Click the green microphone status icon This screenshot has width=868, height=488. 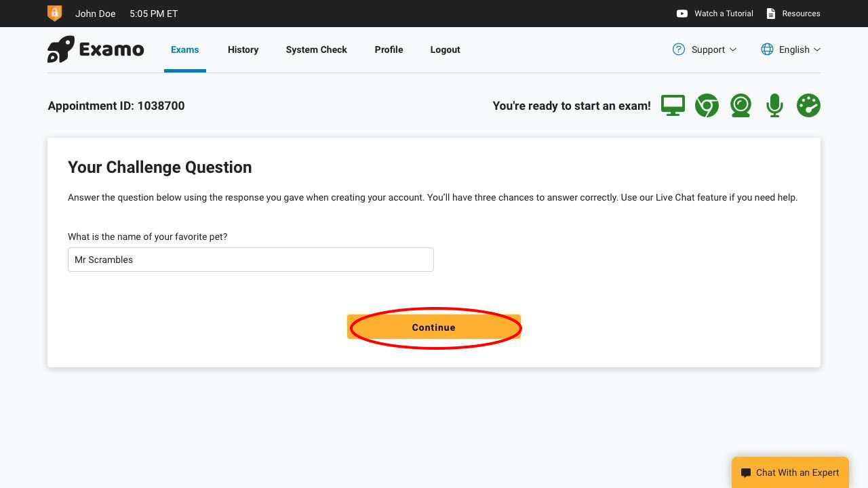click(x=774, y=106)
